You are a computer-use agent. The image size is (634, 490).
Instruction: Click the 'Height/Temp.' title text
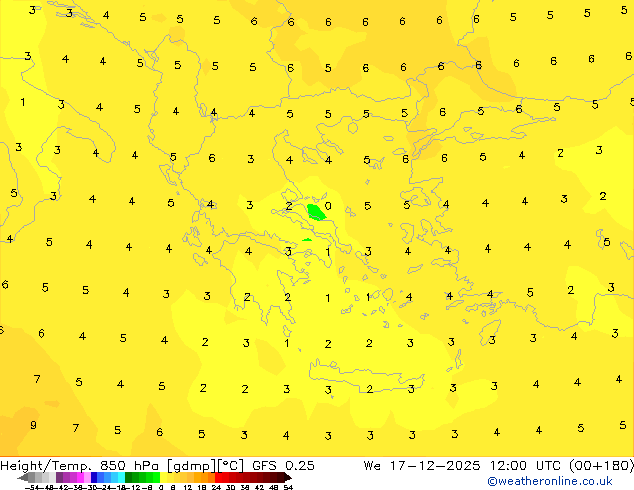(x=44, y=466)
